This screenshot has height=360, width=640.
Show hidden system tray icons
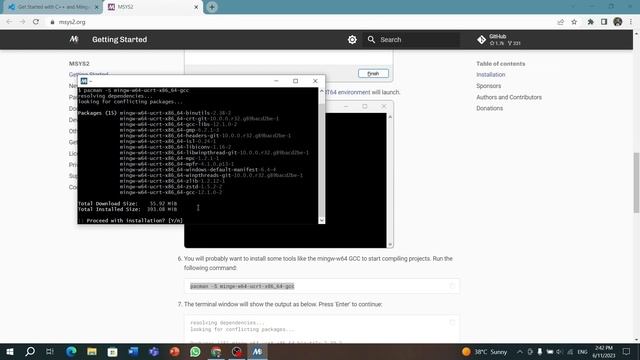click(x=520, y=351)
